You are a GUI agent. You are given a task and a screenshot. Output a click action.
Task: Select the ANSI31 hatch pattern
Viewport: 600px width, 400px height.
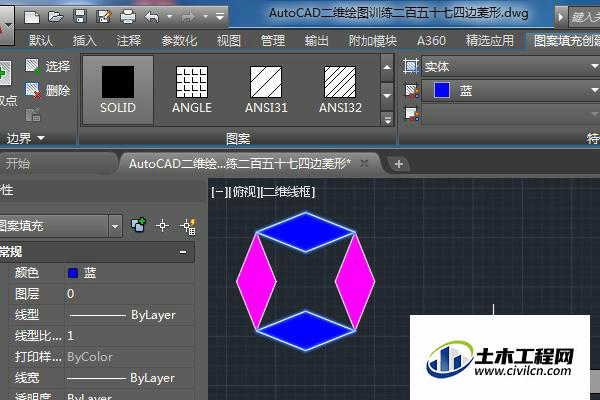tap(266, 90)
